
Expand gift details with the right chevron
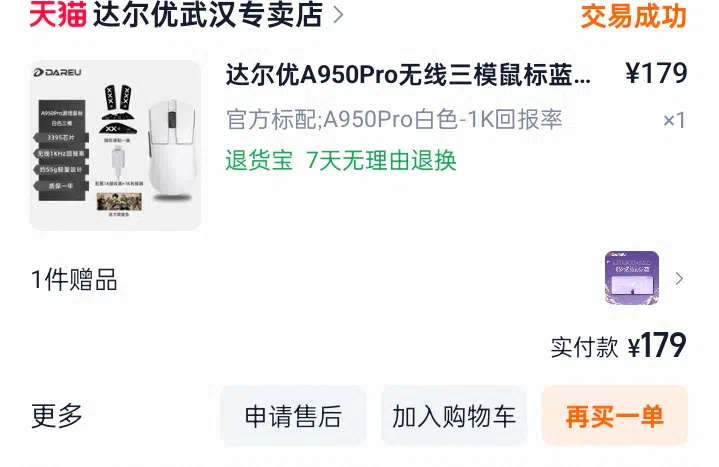coord(679,278)
